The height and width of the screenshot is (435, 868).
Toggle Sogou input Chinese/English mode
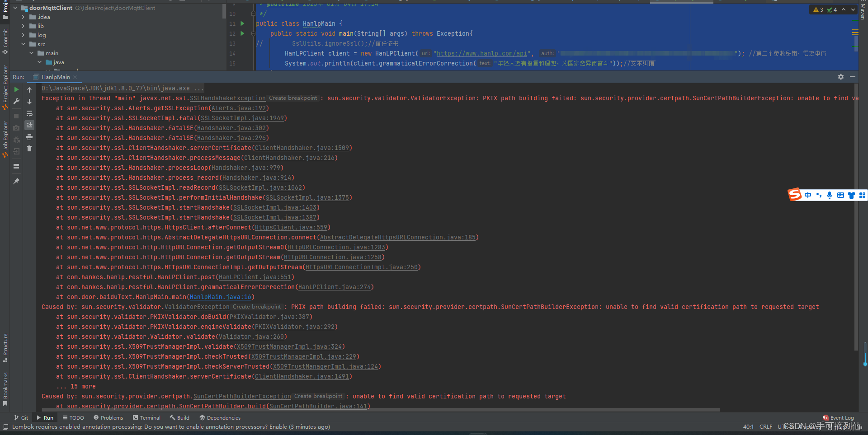coord(808,195)
